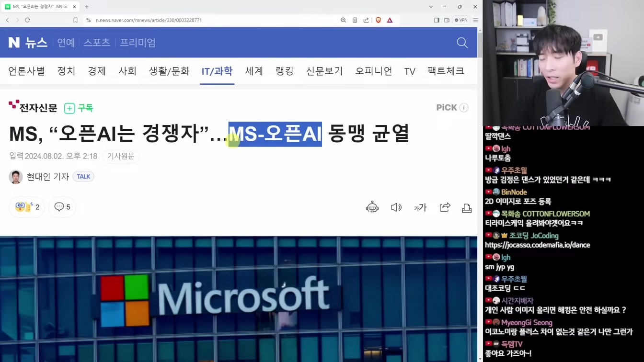
Task: Go to 스포츠 section in the header
Action: 97,43
